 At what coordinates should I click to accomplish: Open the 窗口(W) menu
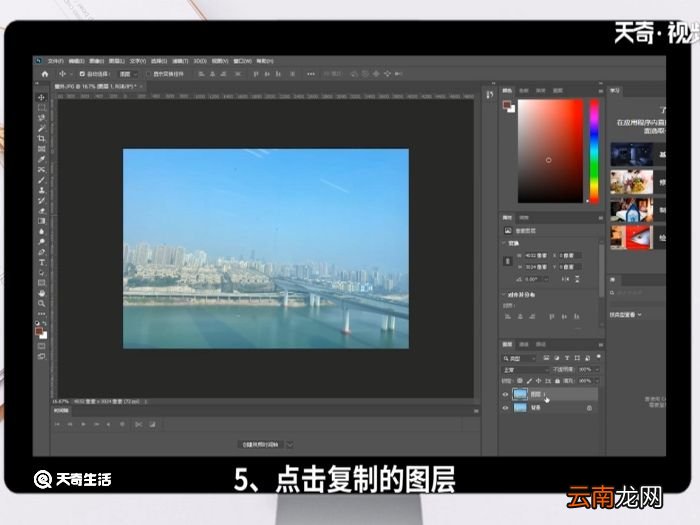click(242, 61)
